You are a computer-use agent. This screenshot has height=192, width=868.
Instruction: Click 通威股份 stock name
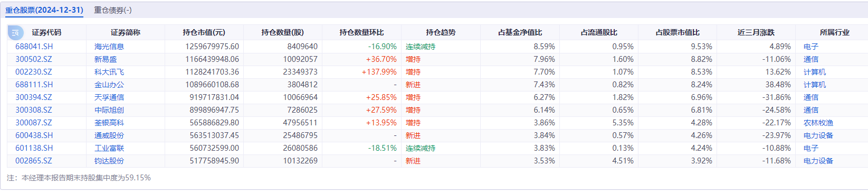pyautogui.click(x=109, y=135)
